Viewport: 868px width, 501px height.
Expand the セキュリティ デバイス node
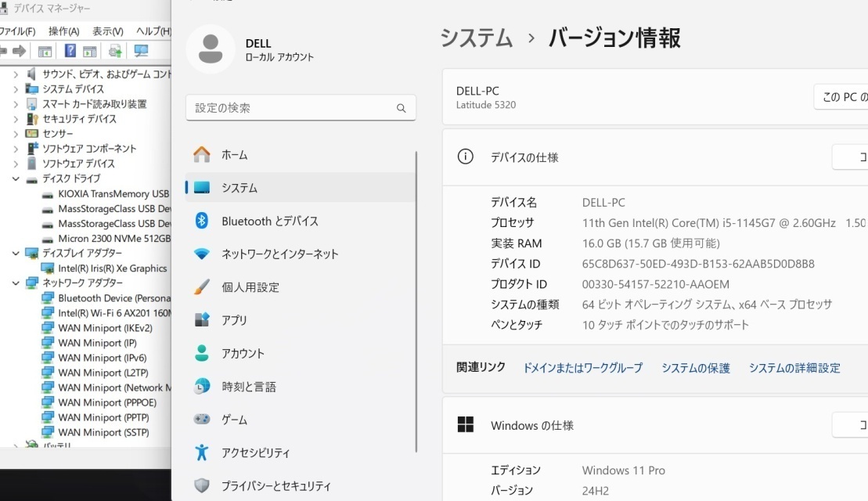coord(16,118)
